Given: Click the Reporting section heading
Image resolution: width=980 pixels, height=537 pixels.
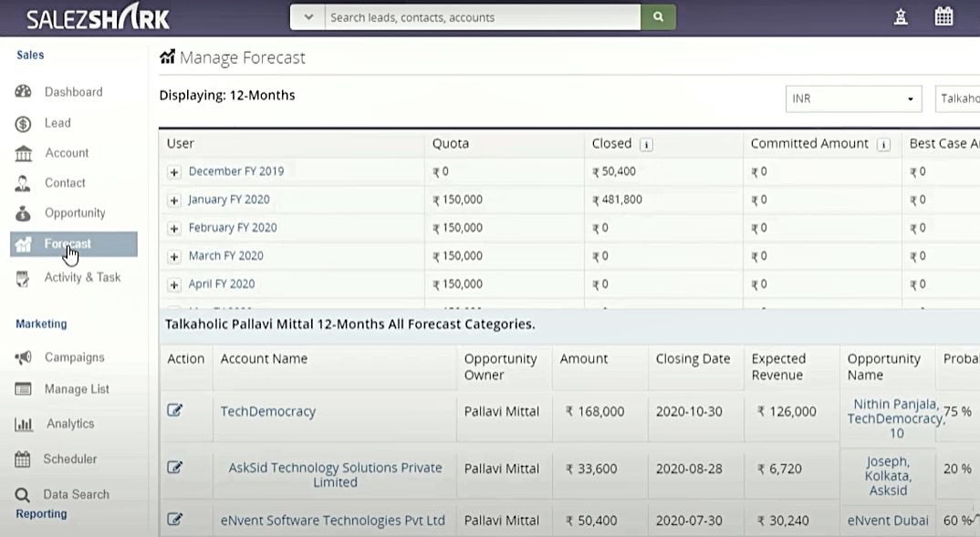Looking at the screenshot, I should tap(41, 514).
